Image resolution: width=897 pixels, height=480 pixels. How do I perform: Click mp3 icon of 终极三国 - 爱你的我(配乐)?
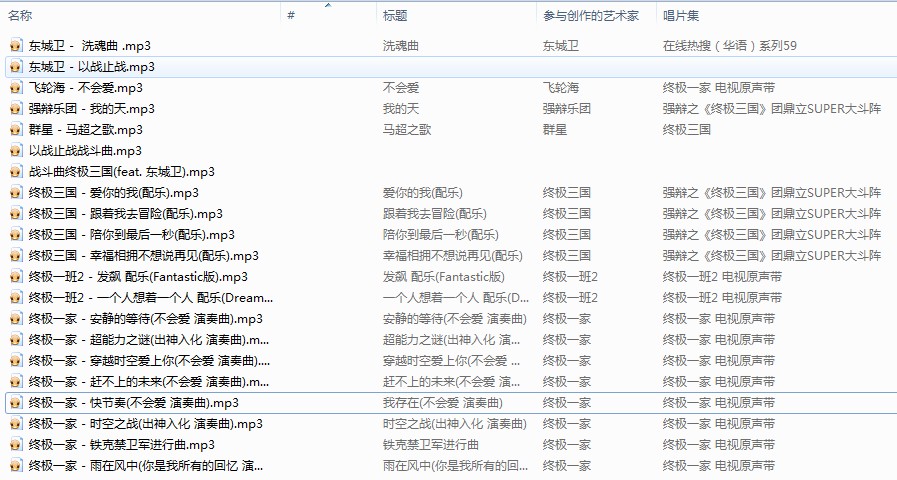(17, 193)
